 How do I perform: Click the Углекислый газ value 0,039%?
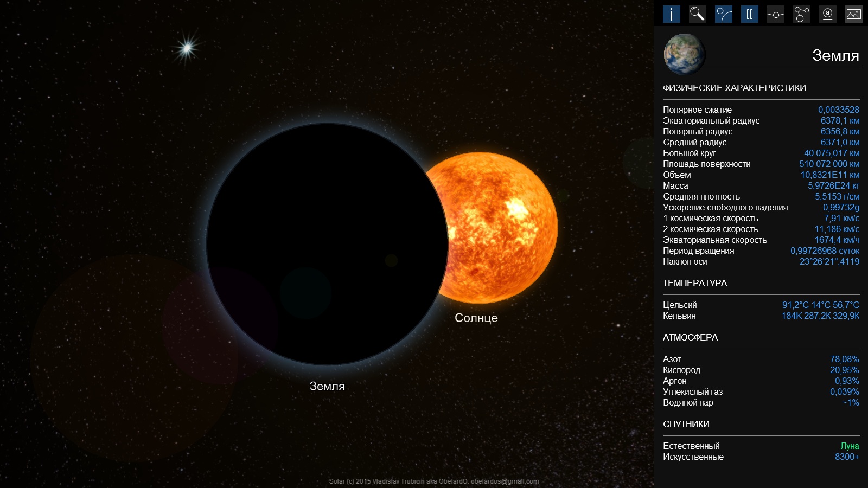pos(845,391)
